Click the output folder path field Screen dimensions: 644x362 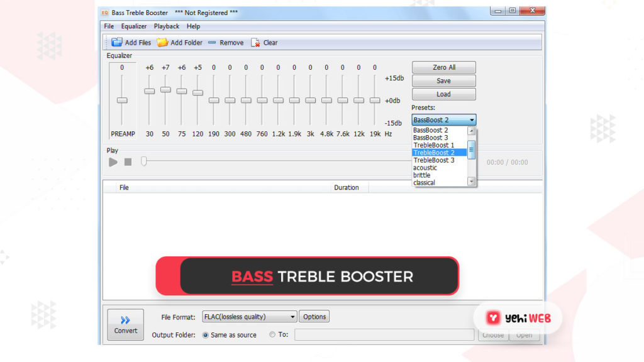pos(384,335)
